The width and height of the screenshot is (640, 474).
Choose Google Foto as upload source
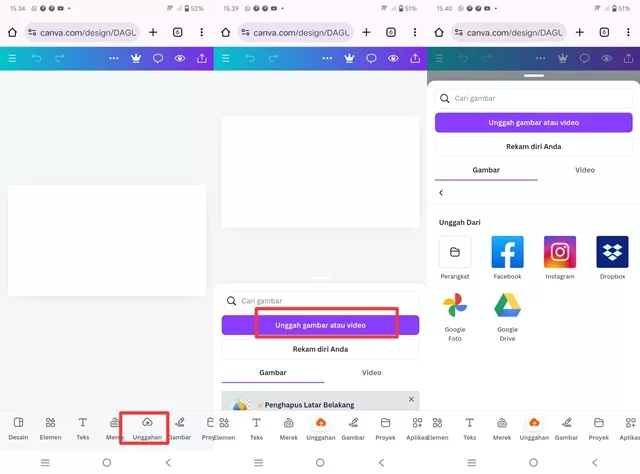click(x=455, y=316)
